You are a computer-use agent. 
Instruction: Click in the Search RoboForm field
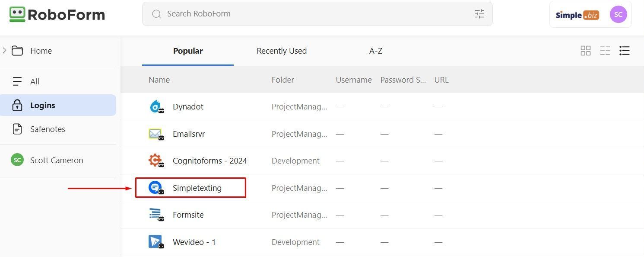(317, 14)
